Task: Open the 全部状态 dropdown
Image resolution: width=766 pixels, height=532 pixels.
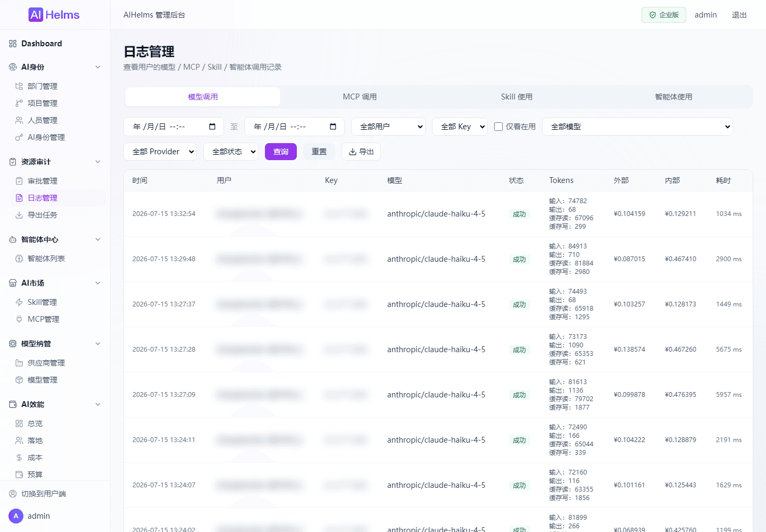Action: tap(231, 152)
